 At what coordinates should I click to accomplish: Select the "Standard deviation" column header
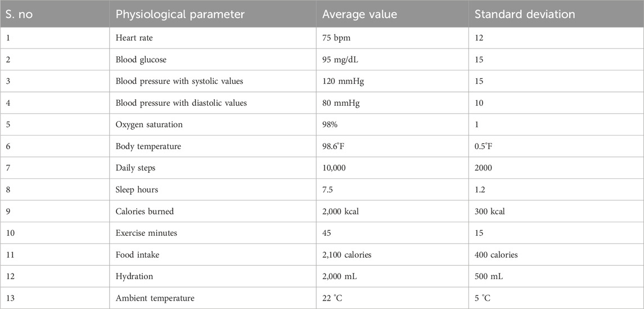click(x=525, y=14)
